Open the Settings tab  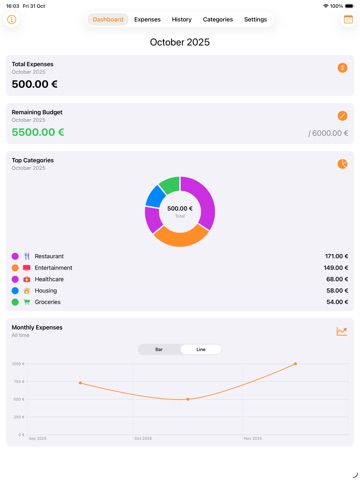(x=255, y=19)
